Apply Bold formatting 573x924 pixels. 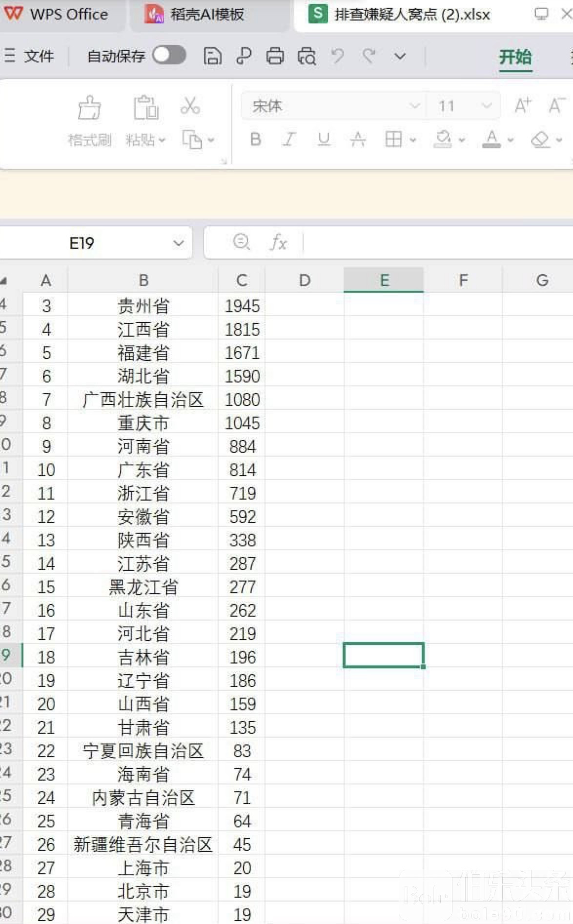coord(255,140)
